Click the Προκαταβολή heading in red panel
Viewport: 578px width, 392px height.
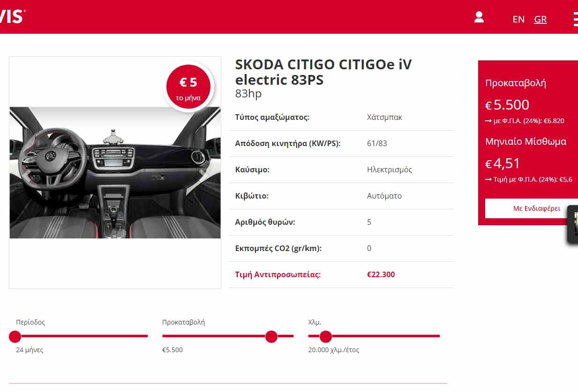[516, 83]
